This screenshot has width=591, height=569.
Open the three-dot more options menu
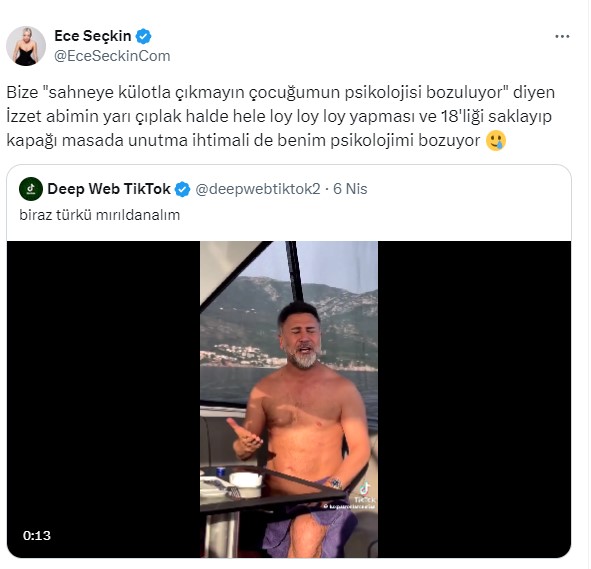(562, 37)
